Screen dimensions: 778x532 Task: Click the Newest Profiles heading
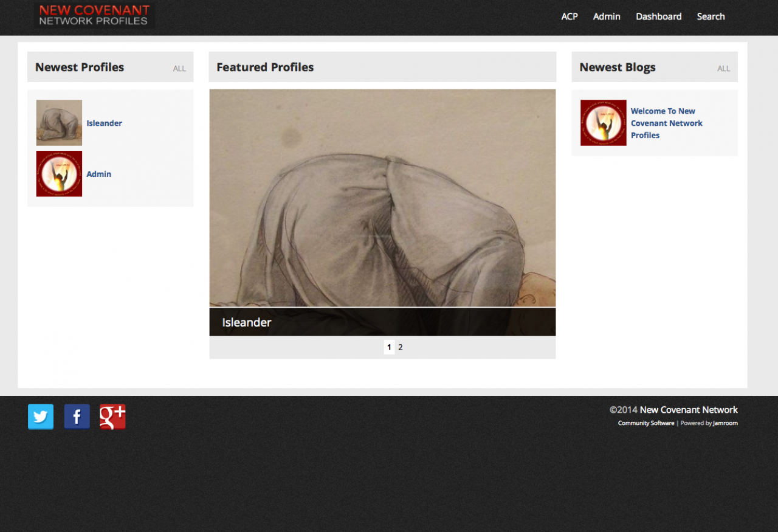coord(80,67)
